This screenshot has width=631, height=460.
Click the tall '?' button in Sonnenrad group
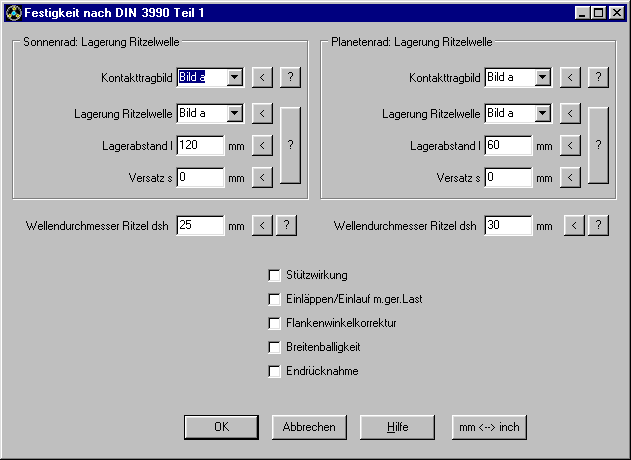point(289,145)
